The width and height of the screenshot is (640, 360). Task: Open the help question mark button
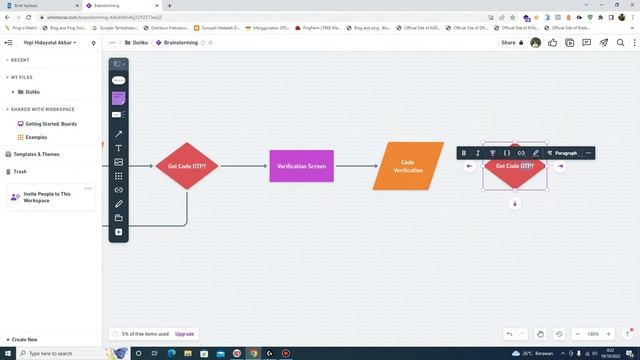(x=627, y=334)
